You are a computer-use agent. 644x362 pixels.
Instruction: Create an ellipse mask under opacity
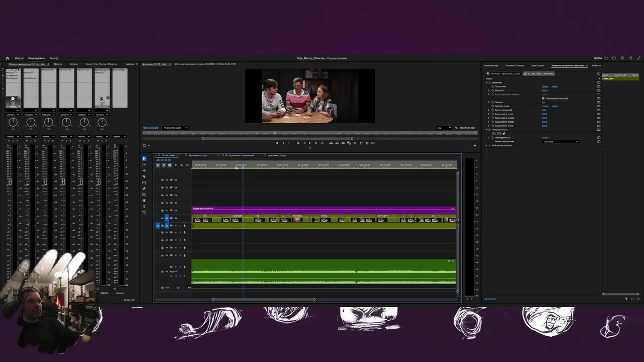[x=494, y=134]
